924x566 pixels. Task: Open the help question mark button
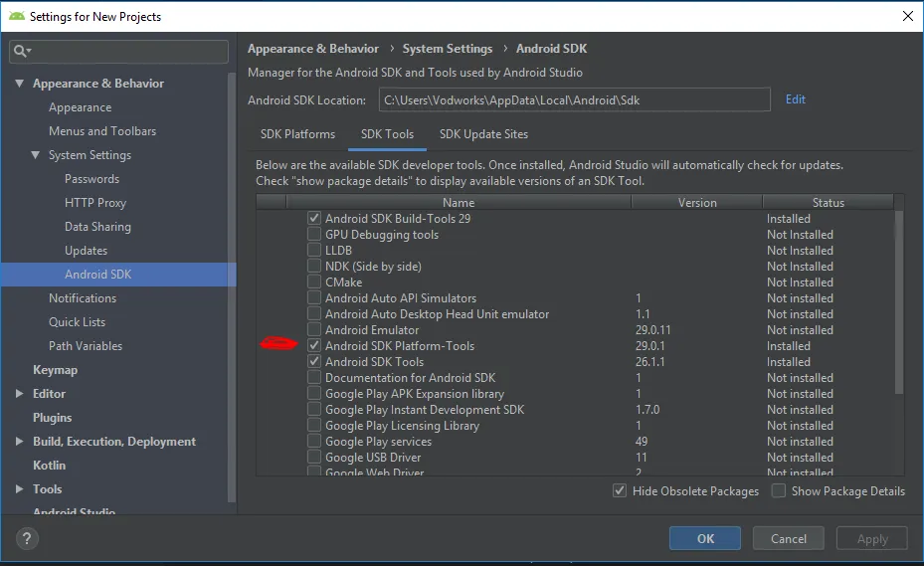tap(27, 538)
